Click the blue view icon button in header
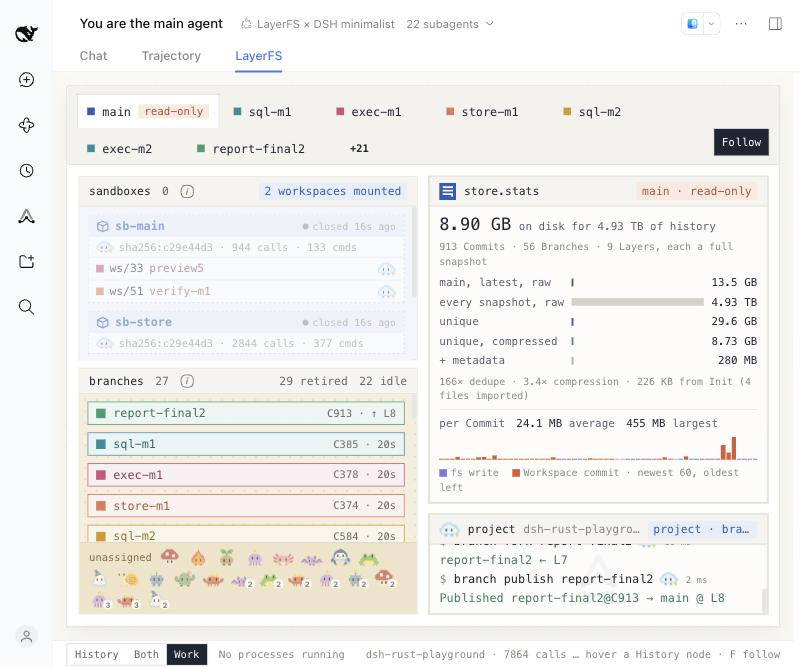This screenshot has height=668, width=800. click(x=692, y=23)
